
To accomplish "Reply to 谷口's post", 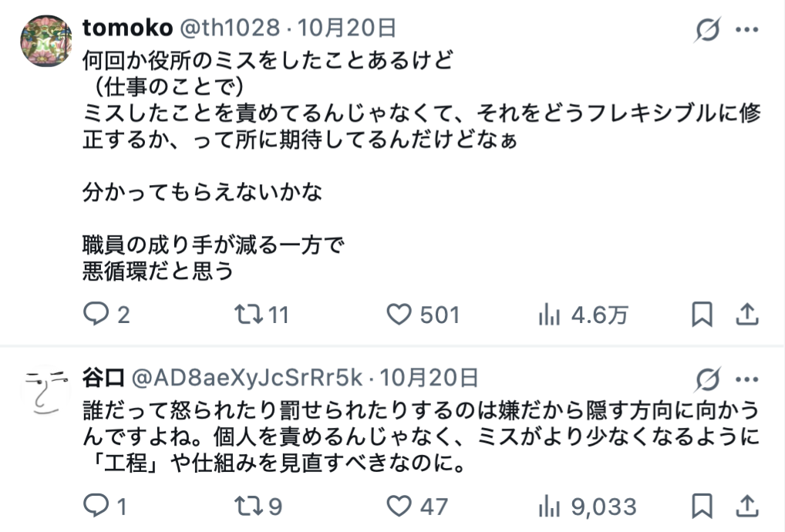I will coord(94,507).
